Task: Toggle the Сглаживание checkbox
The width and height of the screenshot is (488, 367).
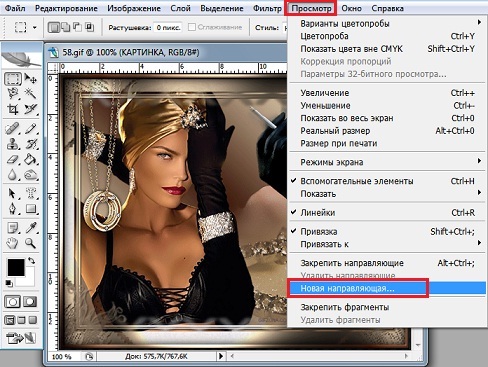Action: point(192,27)
